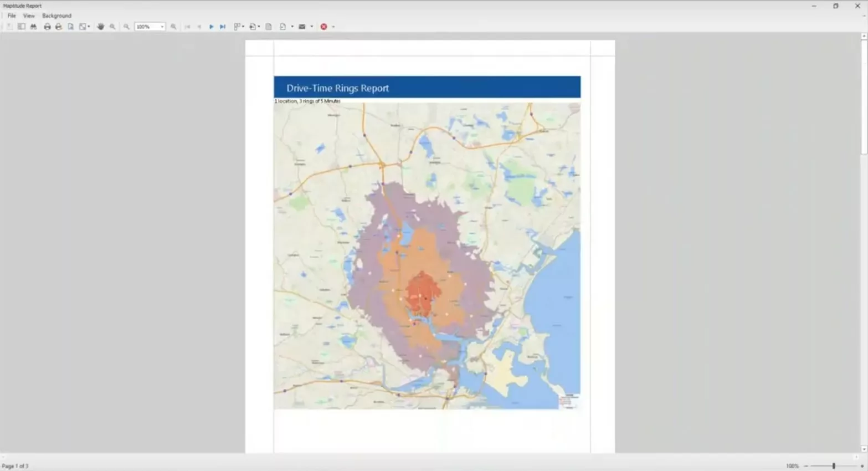Click the zoom in magnifier icon
Screen dimensions: 868x471
pyautogui.click(x=173, y=27)
